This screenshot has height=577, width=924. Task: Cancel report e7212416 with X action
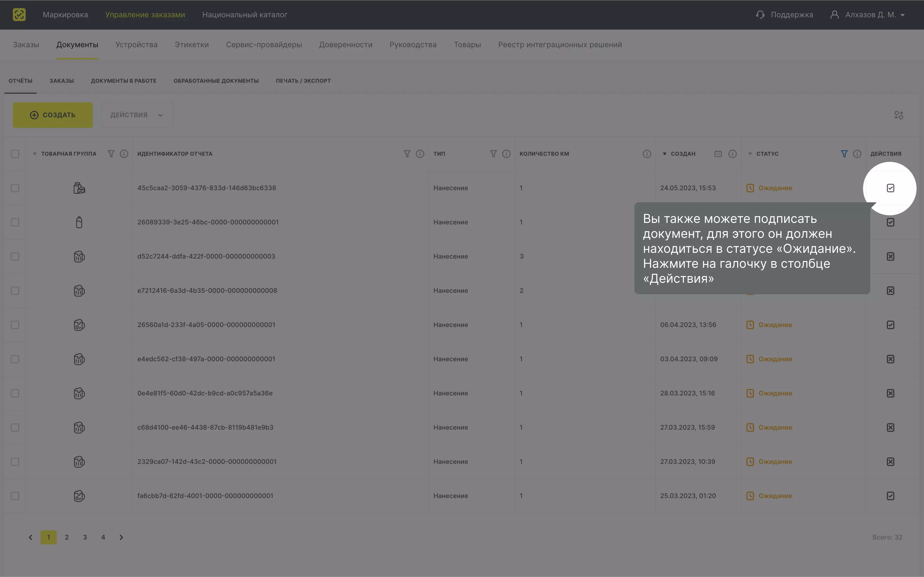(890, 291)
